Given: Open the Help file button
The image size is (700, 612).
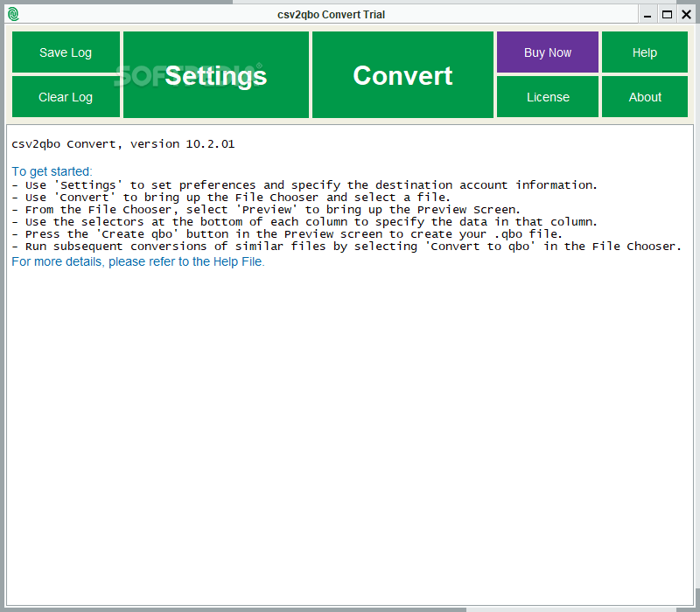Looking at the screenshot, I should (645, 52).
